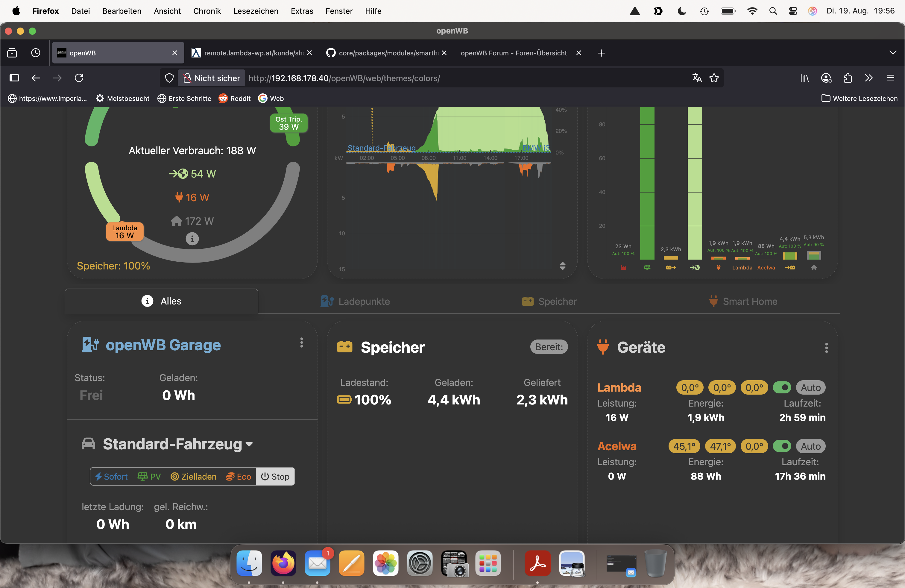
Task: Reload the current page
Action: (79, 78)
